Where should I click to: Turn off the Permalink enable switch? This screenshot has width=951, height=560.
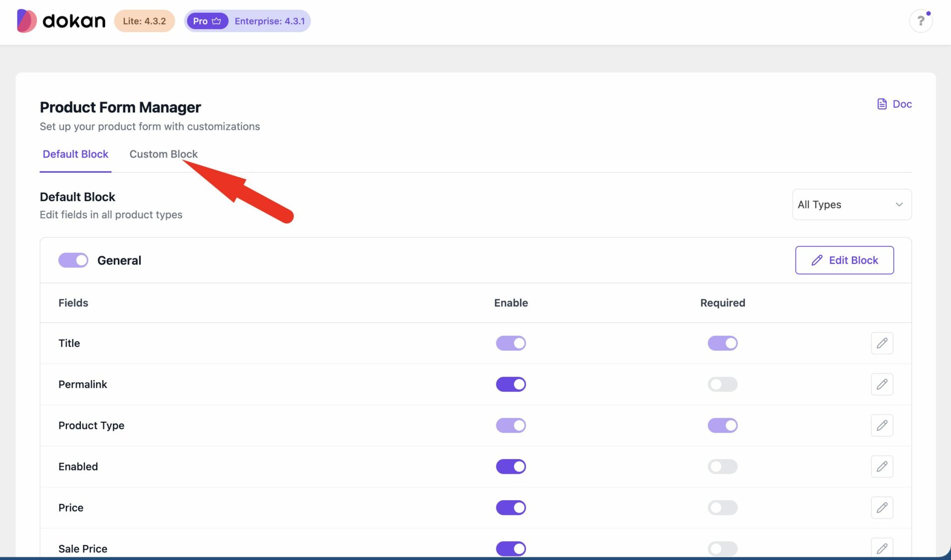point(511,384)
